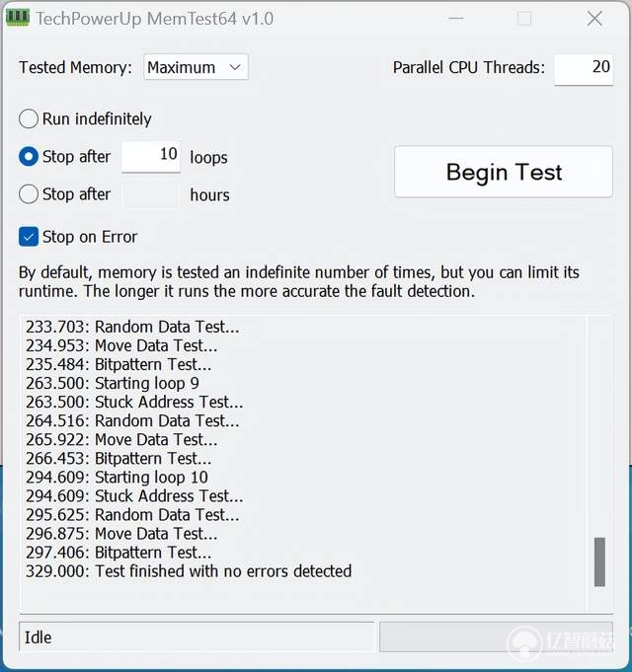The height and width of the screenshot is (672, 632).
Task: Click the window title 'TechPowerUp MemTest64 v1.0'
Action: point(154,19)
